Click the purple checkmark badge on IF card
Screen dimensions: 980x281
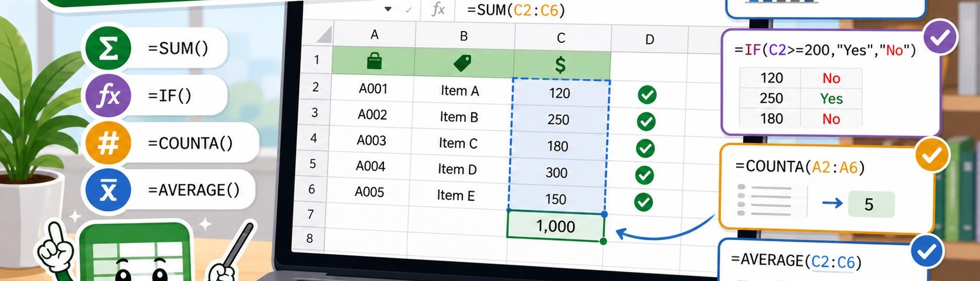point(940,37)
